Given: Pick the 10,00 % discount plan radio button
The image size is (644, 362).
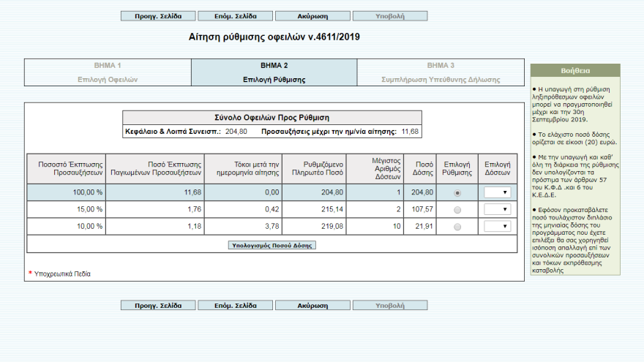Looking at the screenshot, I should click(x=457, y=227).
